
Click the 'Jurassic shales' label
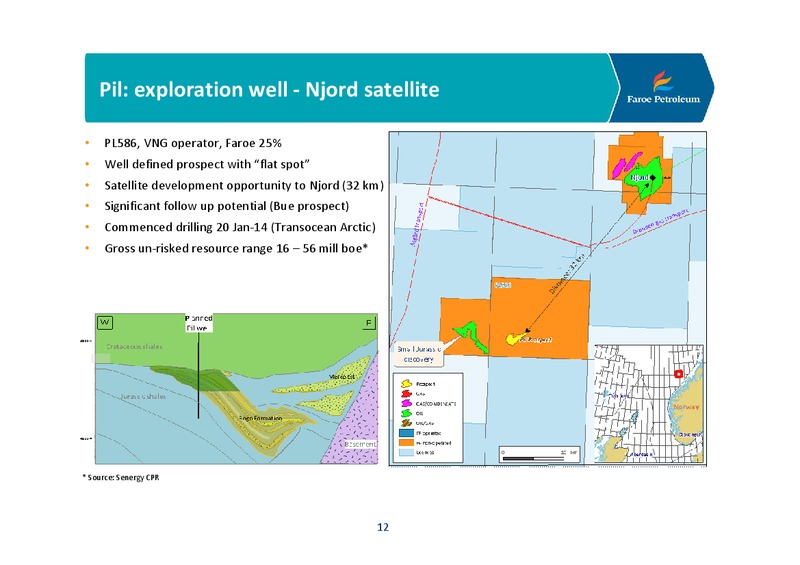[x=143, y=396]
